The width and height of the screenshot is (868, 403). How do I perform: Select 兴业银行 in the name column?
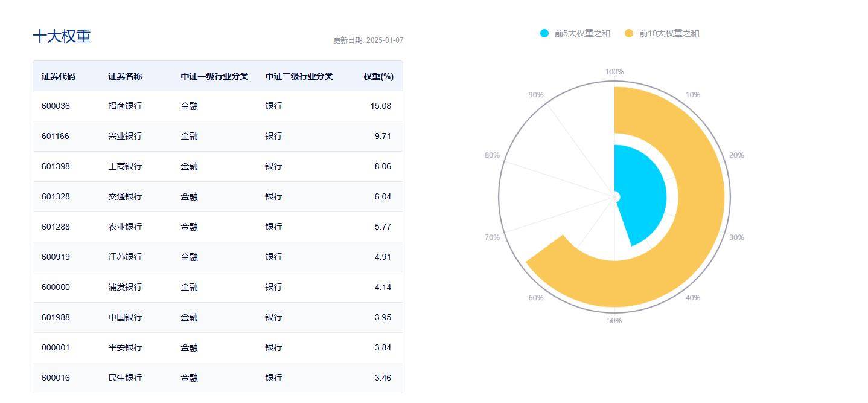point(125,136)
